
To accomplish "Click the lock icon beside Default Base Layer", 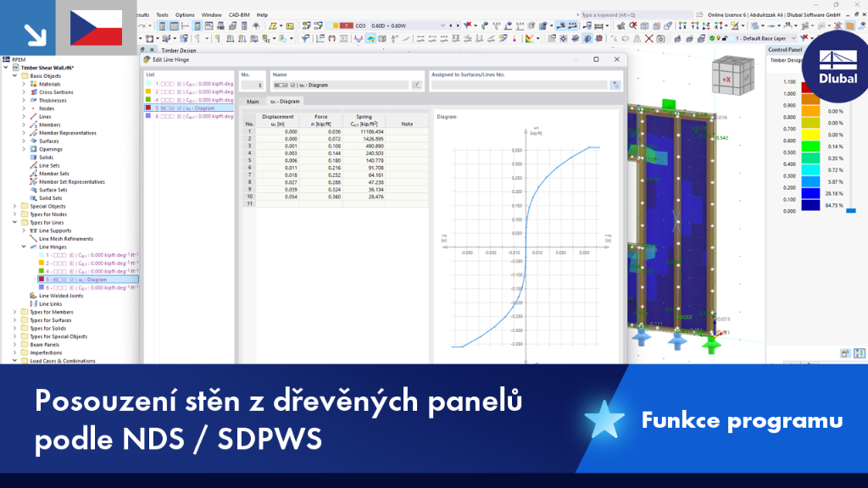I will [x=725, y=38].
